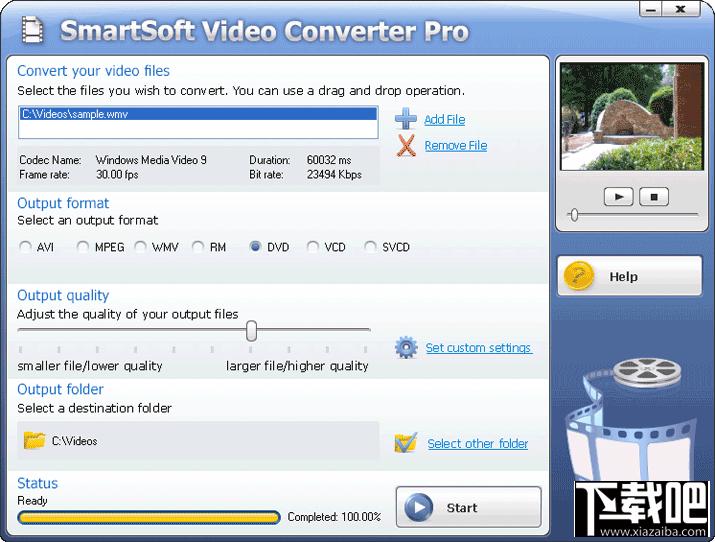
Task: Click the output quality slider handle
Action: pos(251,330)
